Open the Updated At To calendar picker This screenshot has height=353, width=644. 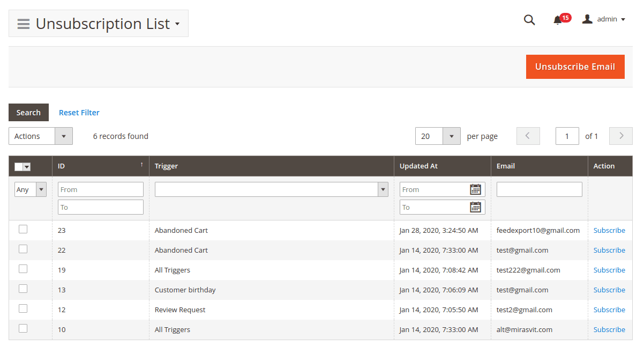(x=475, y=207)
